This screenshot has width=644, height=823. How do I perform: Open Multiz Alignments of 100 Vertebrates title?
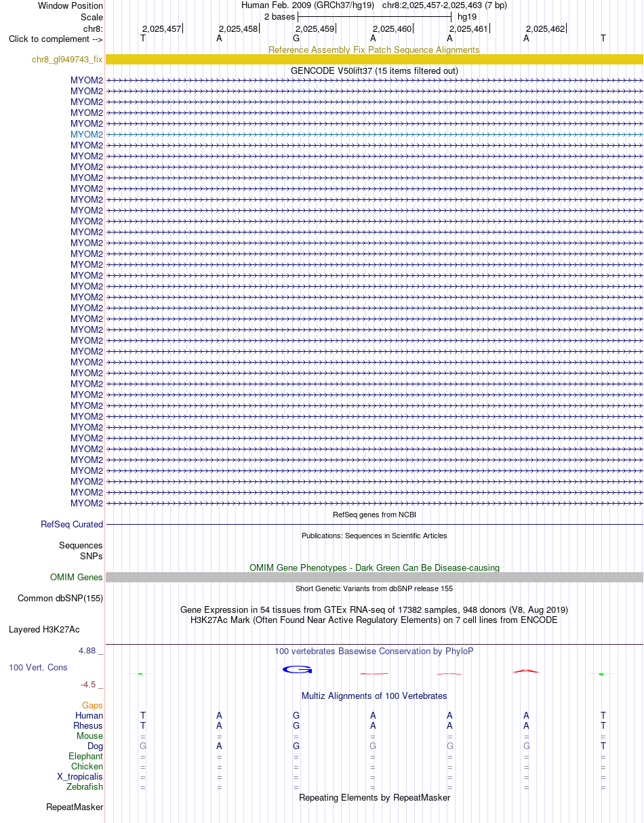pos(374,696)
